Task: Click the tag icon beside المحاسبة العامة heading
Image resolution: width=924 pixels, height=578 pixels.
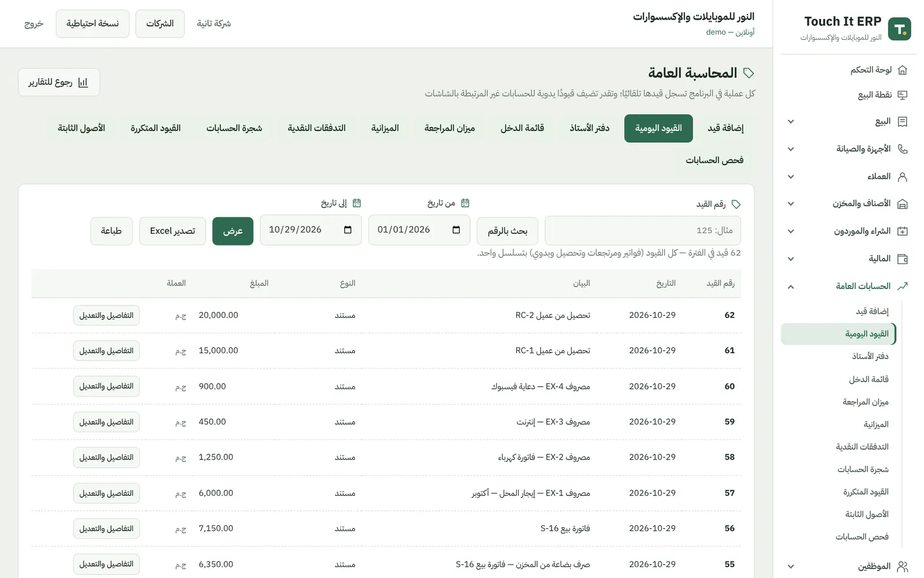Action: click(748, 73)
